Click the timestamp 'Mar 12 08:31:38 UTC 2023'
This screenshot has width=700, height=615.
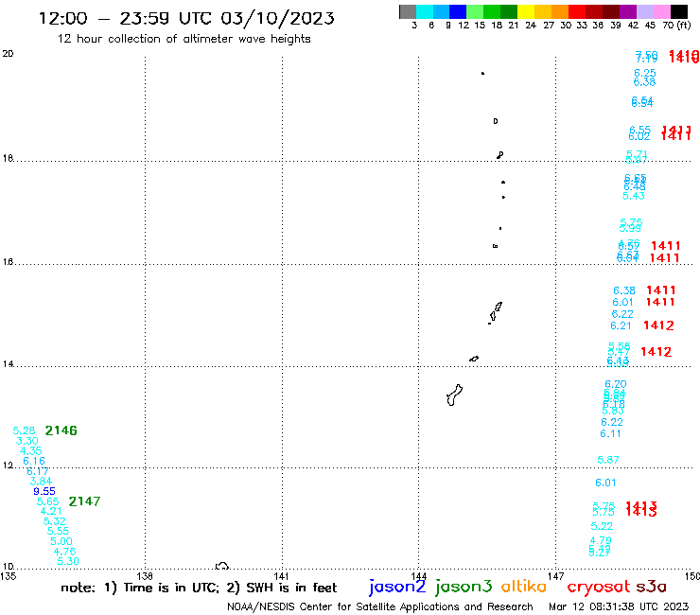(x=619, y=606)
